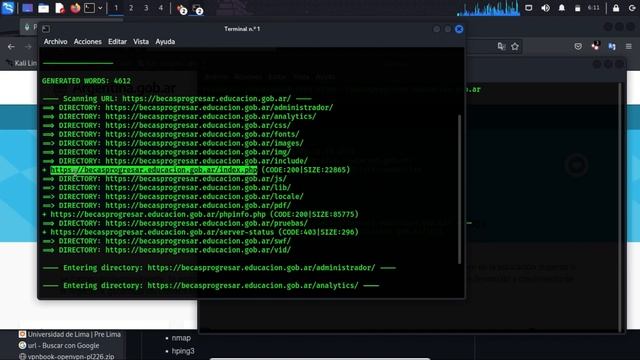The width and height of the screenshot is (640, 360).
Task: Click the blue translate extension icon
Action: point(612,47)
